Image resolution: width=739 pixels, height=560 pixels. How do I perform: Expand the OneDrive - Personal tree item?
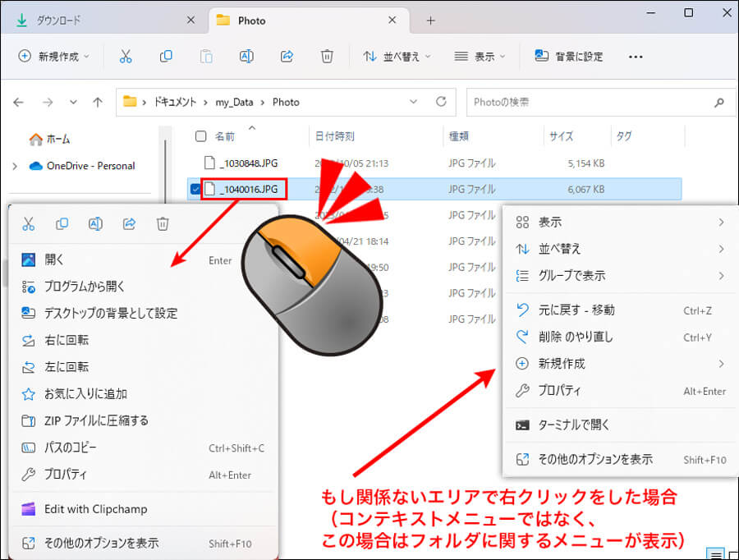(x=14, y=166)
